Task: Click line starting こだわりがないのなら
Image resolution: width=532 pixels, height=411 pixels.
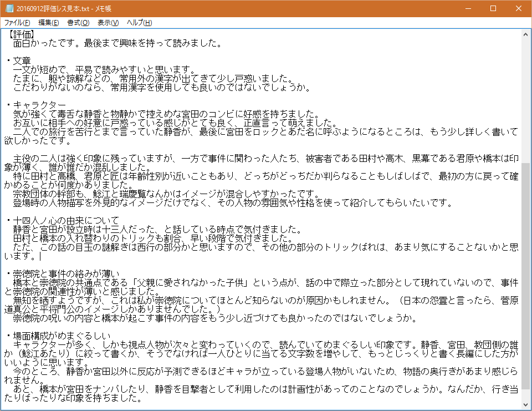Action: (x=162, y=88)
